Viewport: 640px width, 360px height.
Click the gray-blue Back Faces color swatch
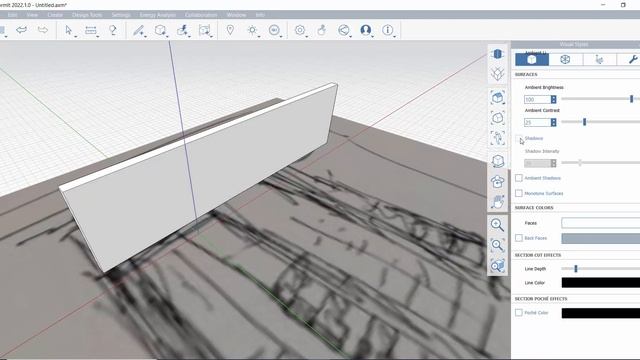click(x=600, y=238)
